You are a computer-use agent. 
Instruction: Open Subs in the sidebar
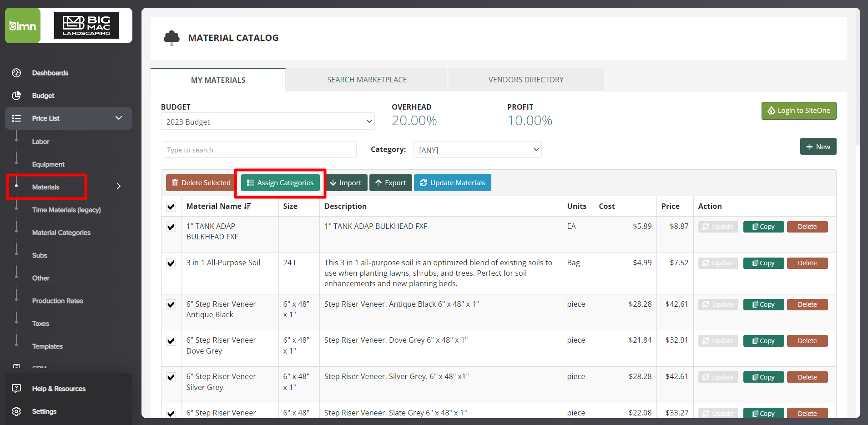[40, 255]
